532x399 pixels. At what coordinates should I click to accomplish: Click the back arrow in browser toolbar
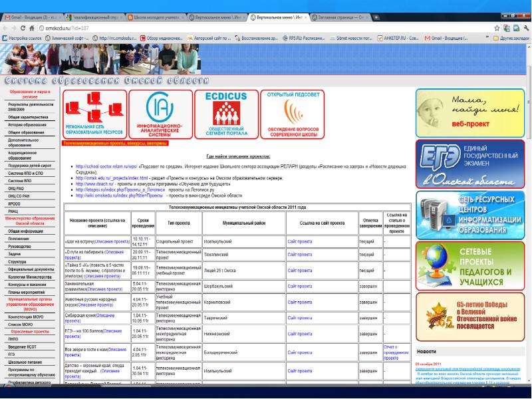pyautogui.click(x=5, y=28)
